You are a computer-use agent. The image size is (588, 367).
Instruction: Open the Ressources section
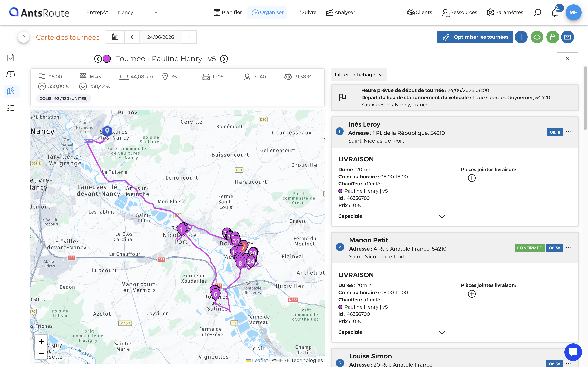tap(460, 12)
